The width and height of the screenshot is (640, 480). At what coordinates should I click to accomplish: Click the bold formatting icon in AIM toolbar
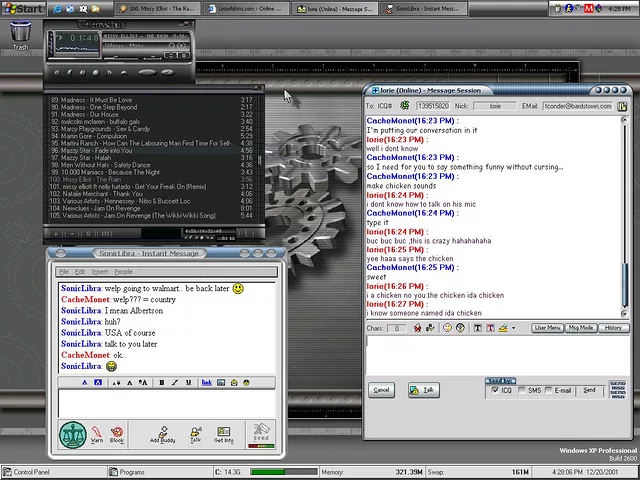[162, 382]
